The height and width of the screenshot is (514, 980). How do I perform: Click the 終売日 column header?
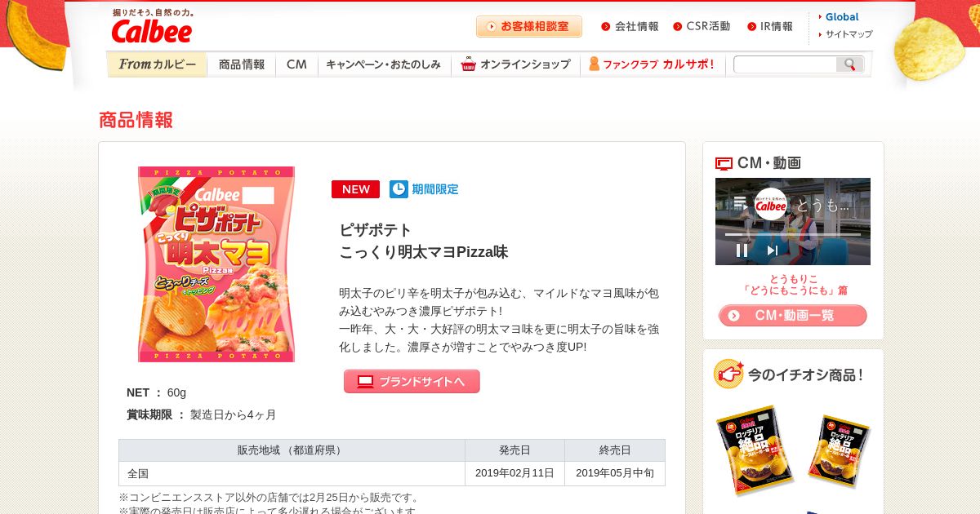(x=615, y=450)
